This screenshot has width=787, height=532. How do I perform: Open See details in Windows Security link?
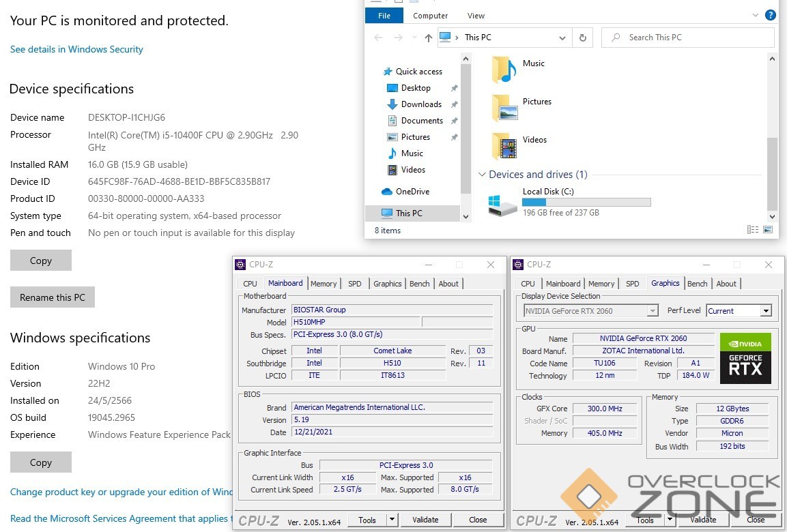[76, 49]
